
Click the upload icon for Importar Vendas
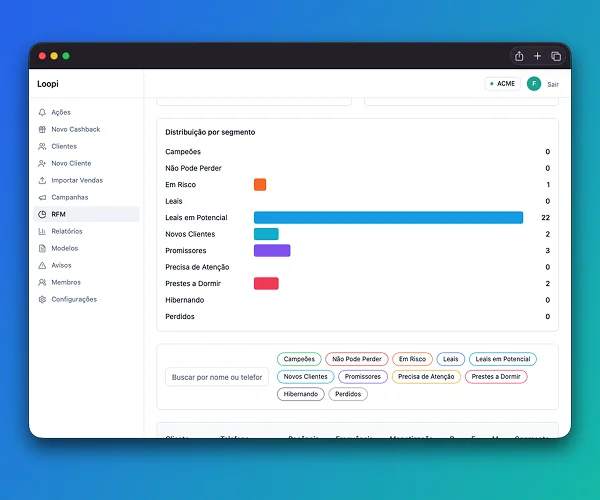42,180
